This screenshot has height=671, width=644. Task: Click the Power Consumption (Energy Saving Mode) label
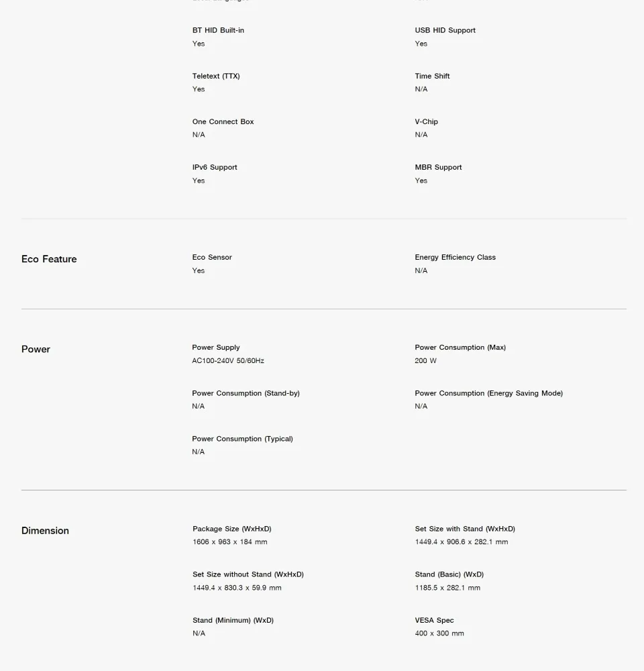488,393
